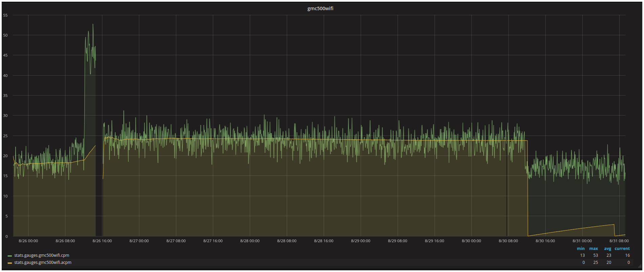Click the acpm min column value
This screenshot has height=272, width=644.
point(584,263)
